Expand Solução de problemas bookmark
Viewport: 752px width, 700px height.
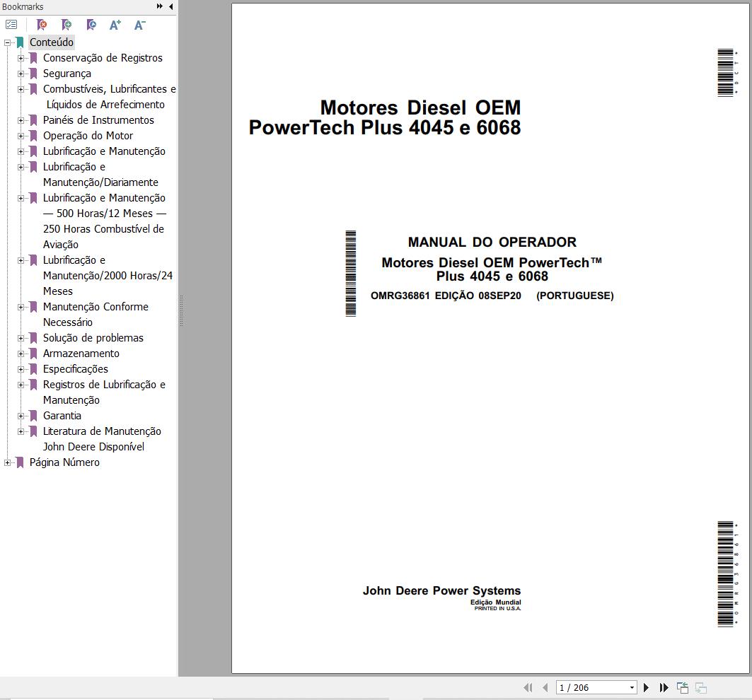[21, 338]
